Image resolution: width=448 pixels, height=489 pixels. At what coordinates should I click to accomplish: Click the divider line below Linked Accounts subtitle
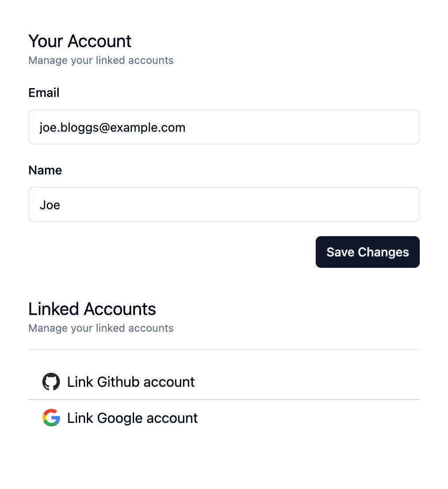click(224, 349)
